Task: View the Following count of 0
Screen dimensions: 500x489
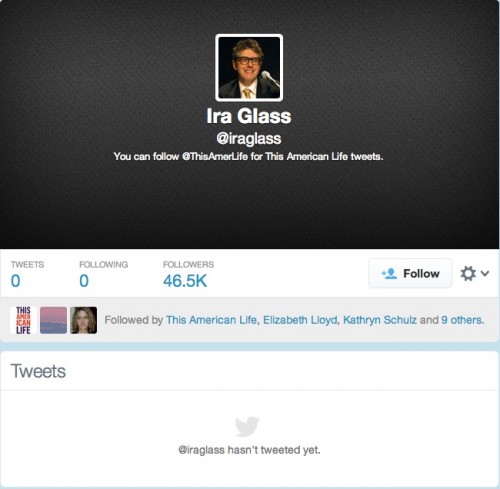Action: point(84,281)
